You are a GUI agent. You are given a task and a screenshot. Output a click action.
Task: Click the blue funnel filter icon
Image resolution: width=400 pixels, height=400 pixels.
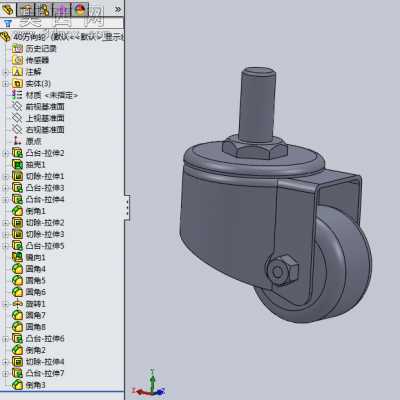tap(8, 23)
